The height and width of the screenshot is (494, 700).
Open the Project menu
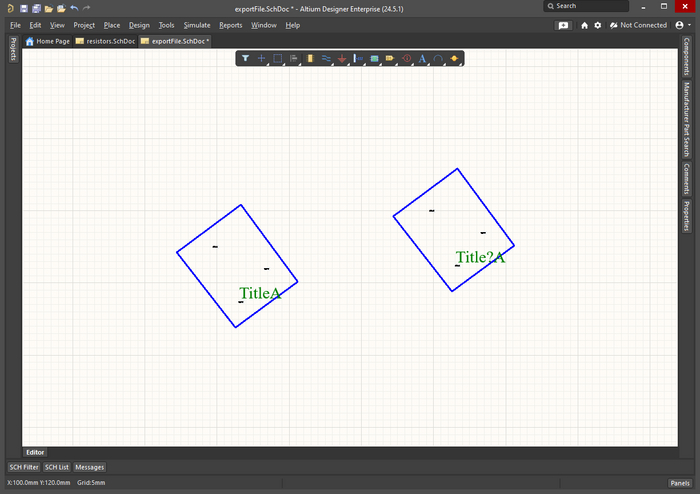click(x=84, y=25)
